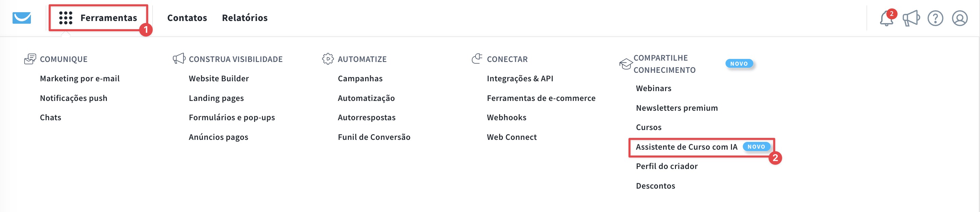Go to the Contatos menu

[187, 18]
